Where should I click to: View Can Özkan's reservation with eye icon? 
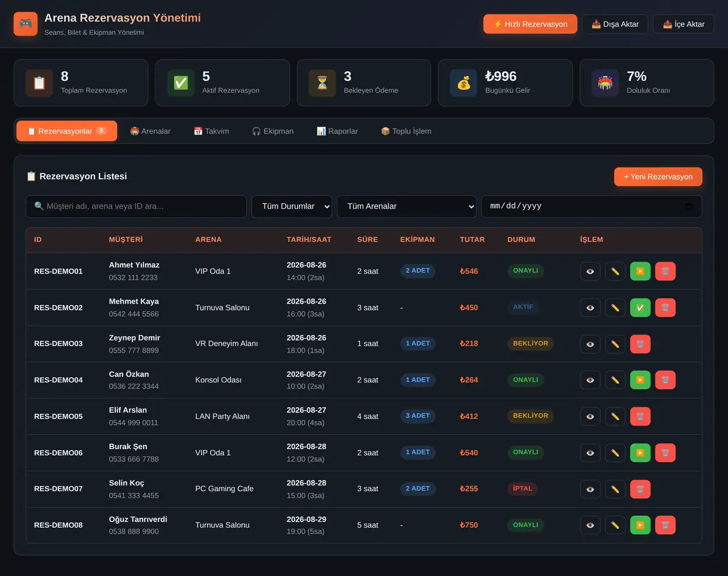click(x=590, y=380)
